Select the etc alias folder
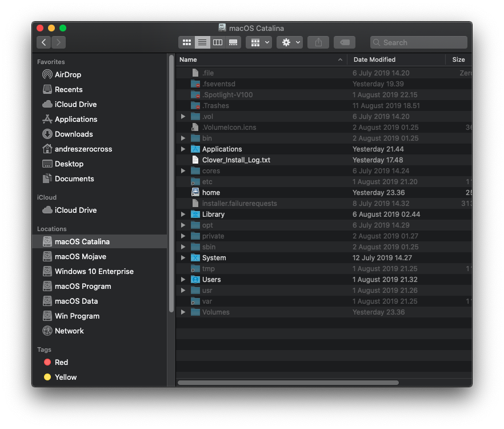The width and height of the screenshot is (504, 429). click(324, 182)
